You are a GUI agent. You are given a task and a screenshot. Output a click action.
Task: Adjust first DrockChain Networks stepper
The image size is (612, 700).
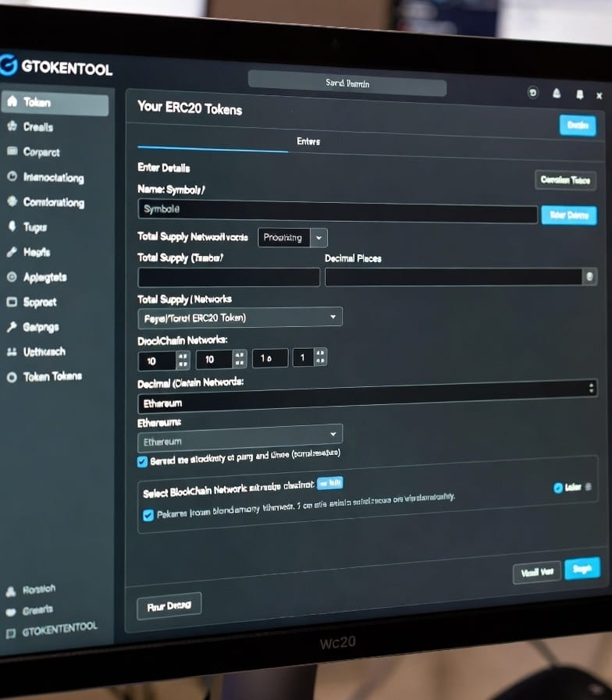tap(183, 360)
